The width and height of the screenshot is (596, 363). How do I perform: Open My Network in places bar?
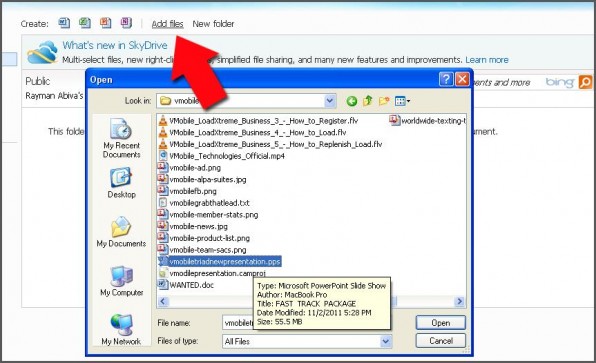coord(121,330)
